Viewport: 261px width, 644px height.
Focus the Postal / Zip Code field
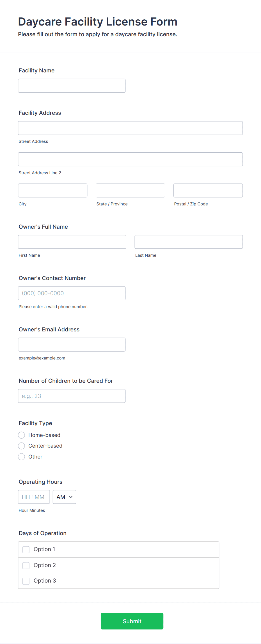[208, 191]
